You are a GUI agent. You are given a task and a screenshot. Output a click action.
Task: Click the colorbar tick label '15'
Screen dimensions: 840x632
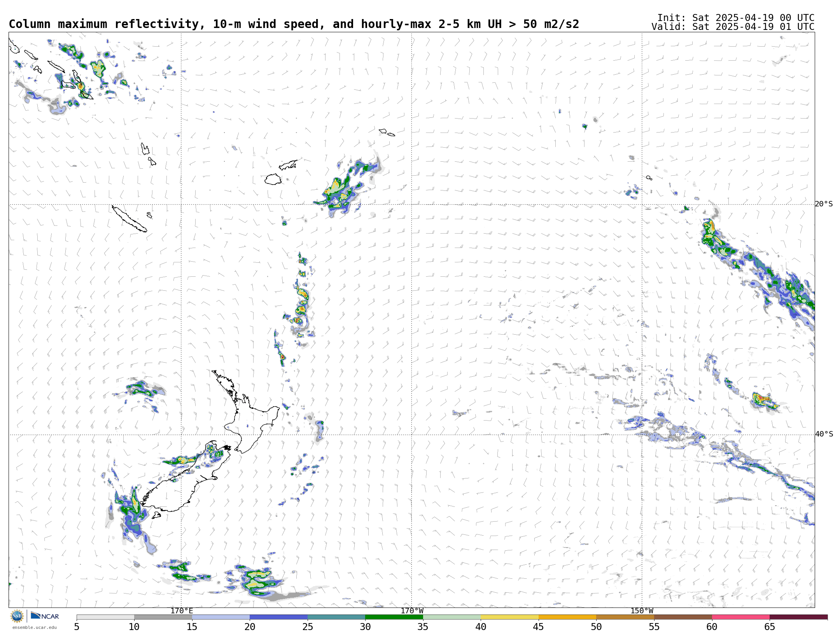pos(192,627)
